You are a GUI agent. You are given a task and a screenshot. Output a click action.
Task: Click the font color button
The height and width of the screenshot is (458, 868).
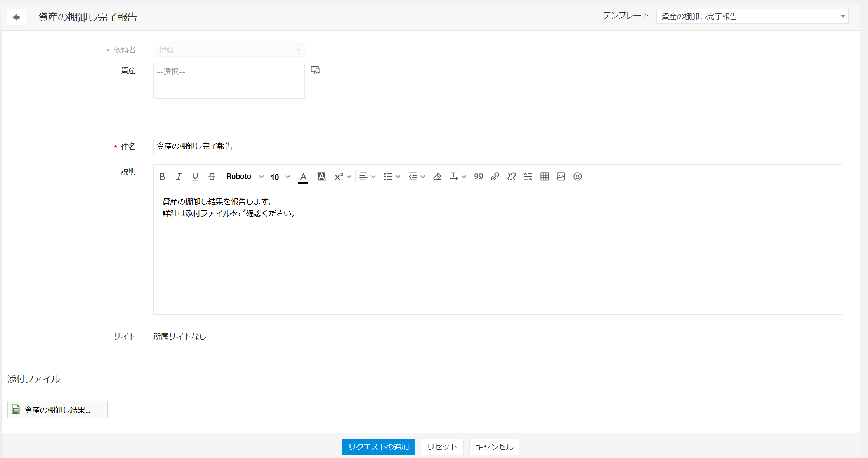tap(303, 177)
